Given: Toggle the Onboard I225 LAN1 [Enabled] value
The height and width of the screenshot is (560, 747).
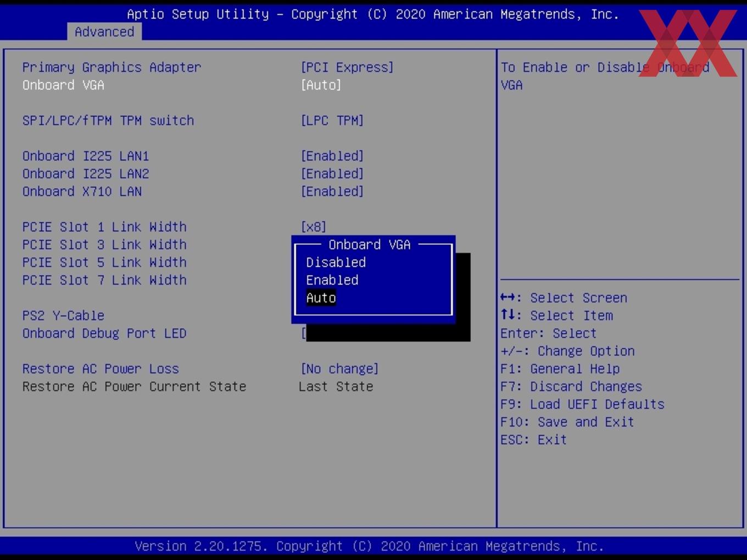Looking at the screenshot, I should [x=332, y=156].
